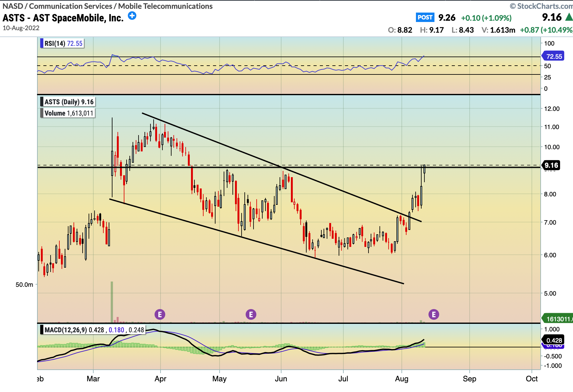Click the RSI(14) 72.55 legend label
Image resolution: width=573 pixels, height=392 pixels.
pos(63,43)
